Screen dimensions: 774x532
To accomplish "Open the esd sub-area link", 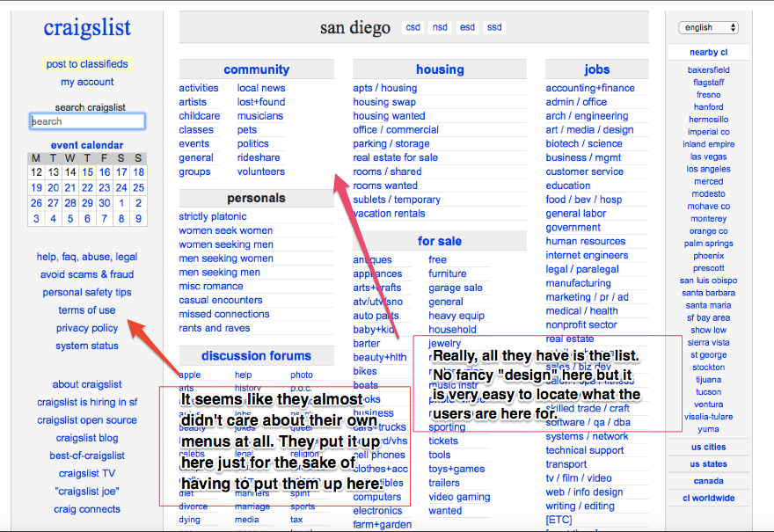I will [x=467, y=27].
